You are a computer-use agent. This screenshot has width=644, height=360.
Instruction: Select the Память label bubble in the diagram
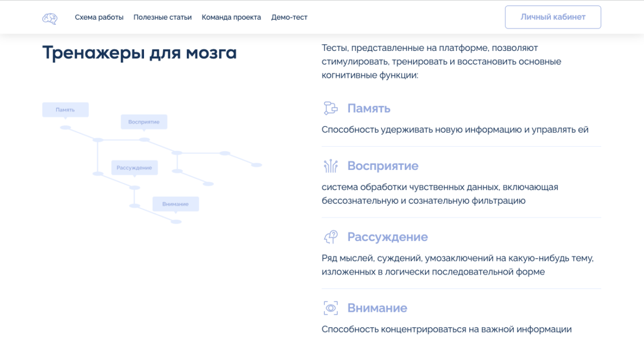point(65,110)
